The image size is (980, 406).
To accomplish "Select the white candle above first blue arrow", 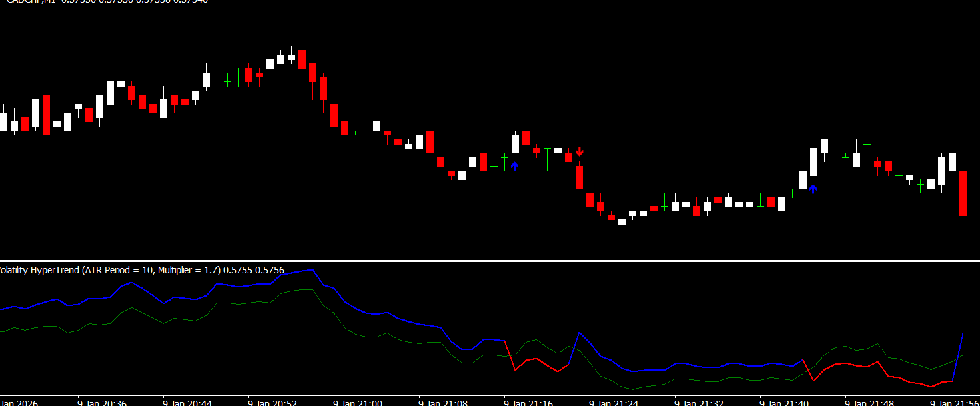I will (x=515, y=144).
